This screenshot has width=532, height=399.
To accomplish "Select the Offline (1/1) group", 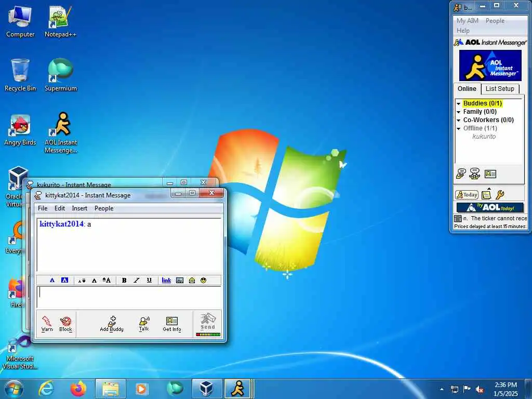I will click(x=480, y=128).
